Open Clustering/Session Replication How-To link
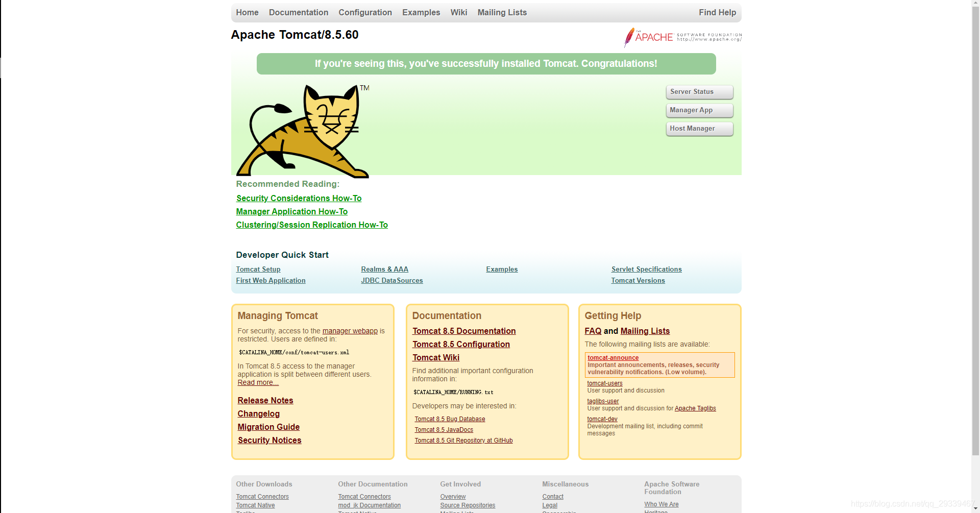 [312, 225]
